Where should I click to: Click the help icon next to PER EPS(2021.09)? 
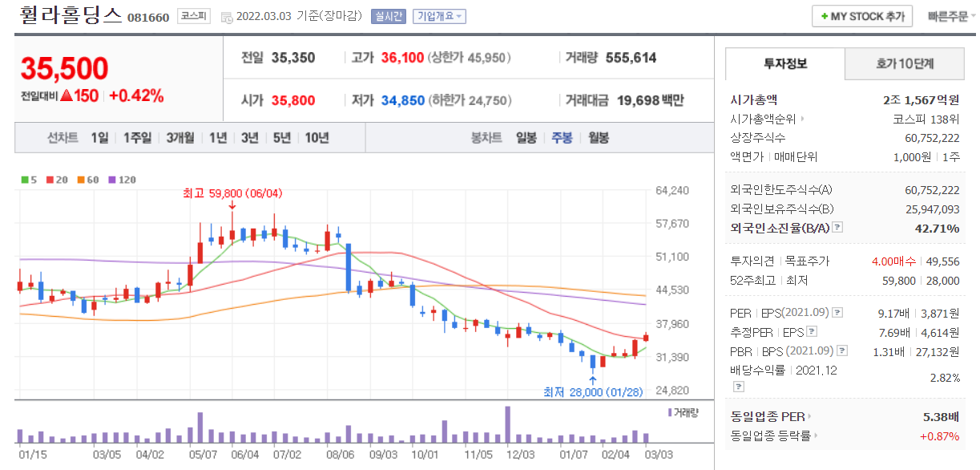pyautogui.click(x=837, y=313)
